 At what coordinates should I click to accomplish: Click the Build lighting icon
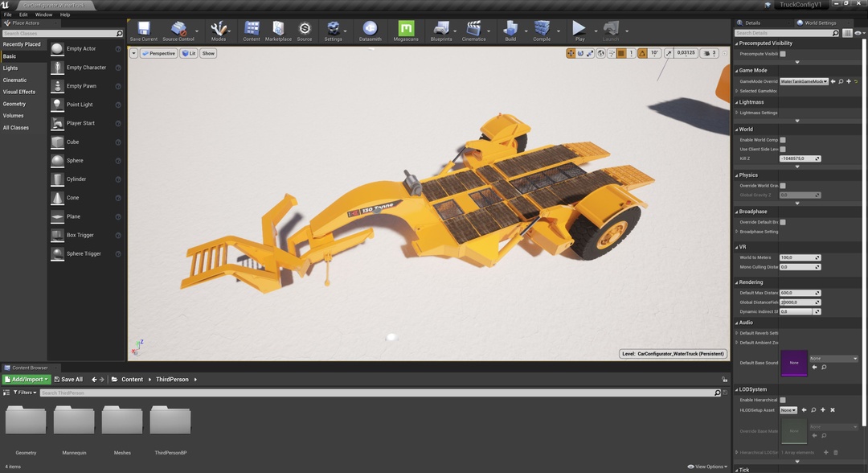pyautogui.click(x=510, y=30)
